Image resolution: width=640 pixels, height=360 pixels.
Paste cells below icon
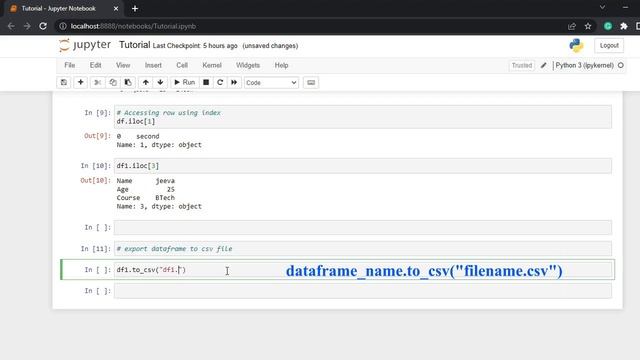[x=128, y=82]
